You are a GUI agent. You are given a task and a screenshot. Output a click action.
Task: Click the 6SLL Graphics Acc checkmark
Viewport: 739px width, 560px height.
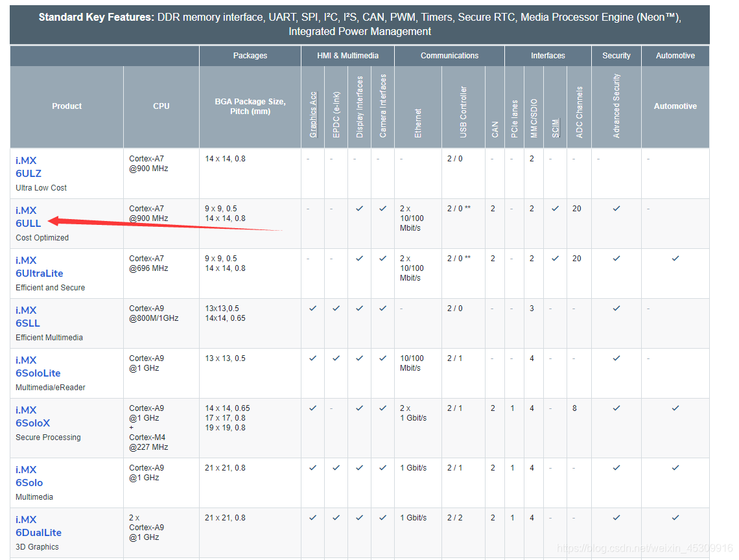pyautogui.click(x=313, y=309)
